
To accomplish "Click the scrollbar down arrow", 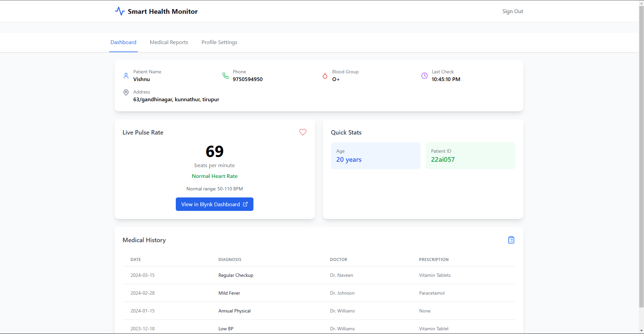I will (x=641, y=331).
